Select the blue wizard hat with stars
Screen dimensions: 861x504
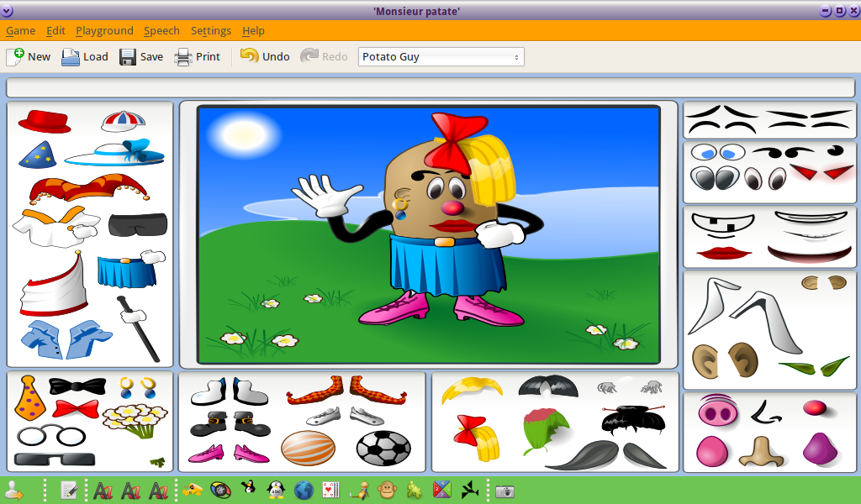point(37,154)
